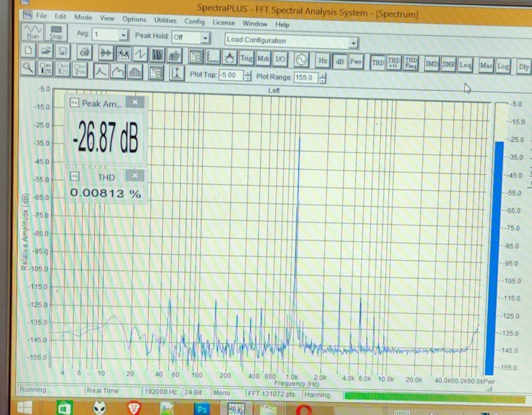Open the phase view sawtooth icon

click(140, 54)
